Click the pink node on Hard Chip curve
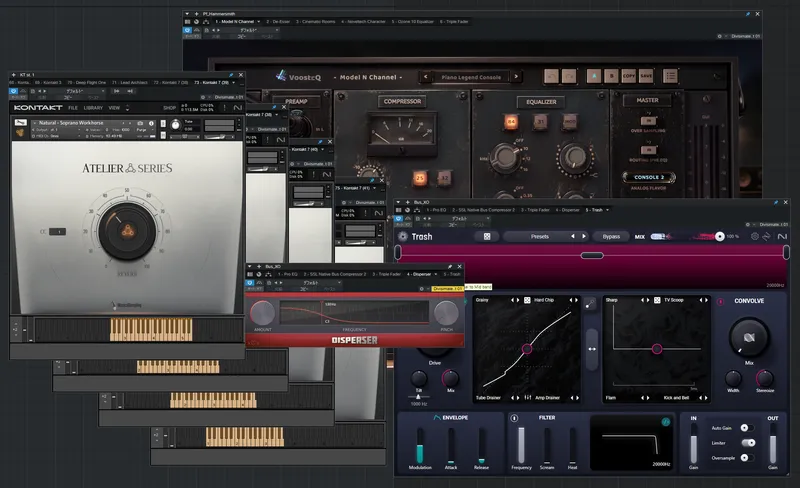 [x=527, y=349]
